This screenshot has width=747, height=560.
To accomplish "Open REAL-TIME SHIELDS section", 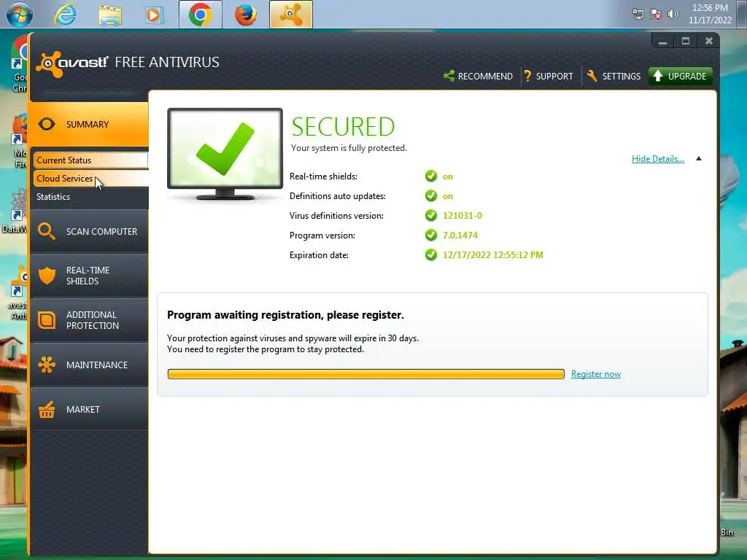I will click(90, 276).
